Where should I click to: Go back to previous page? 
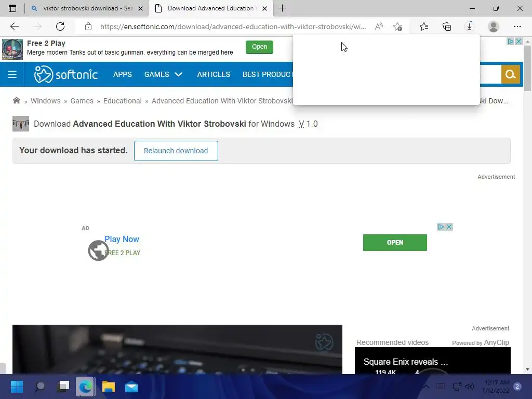[14, 26]
